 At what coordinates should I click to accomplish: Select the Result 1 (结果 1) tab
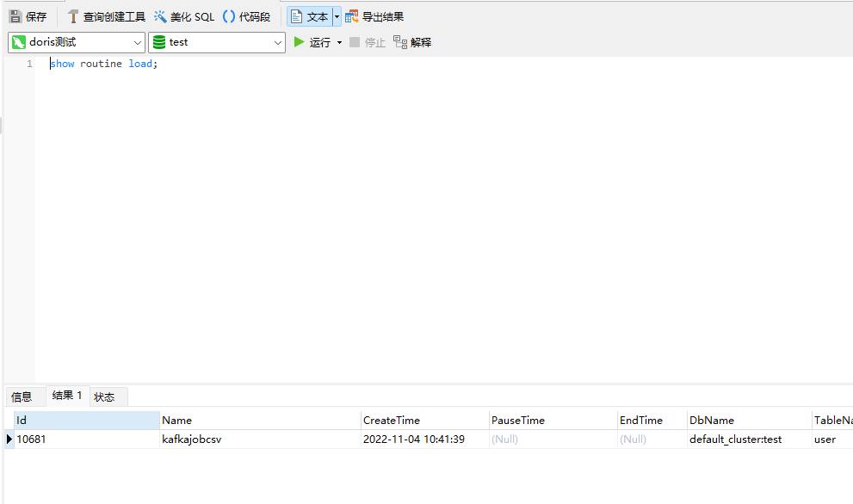[67, 396]
